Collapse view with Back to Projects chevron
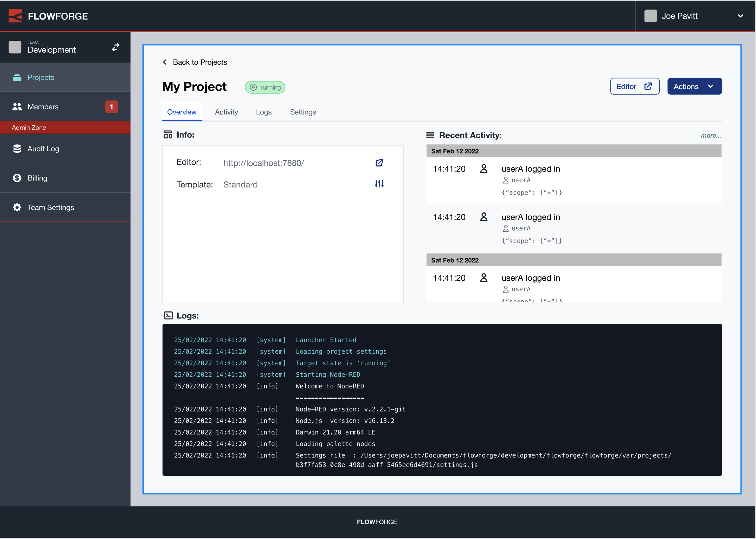Image resolution: width=756 pixels, height=539 pixels. tap(165, 62)
